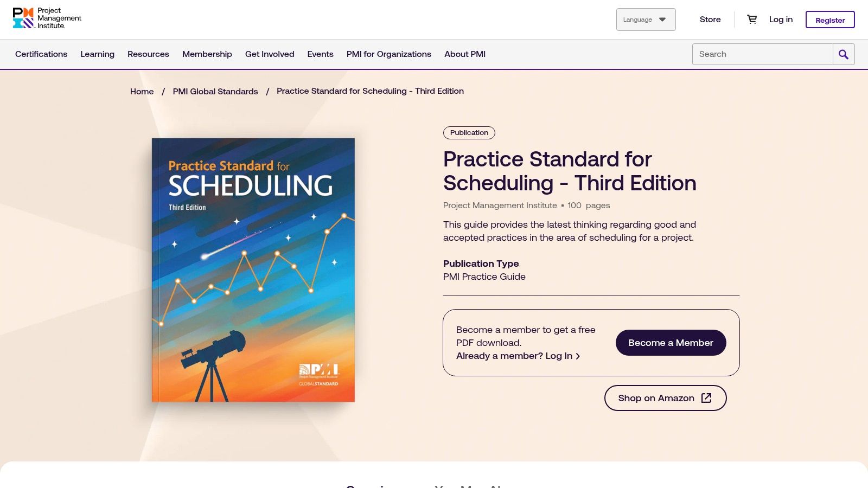
Task: Click the Become a Member button
Action: pyautogui.click(x=671, y=343)
